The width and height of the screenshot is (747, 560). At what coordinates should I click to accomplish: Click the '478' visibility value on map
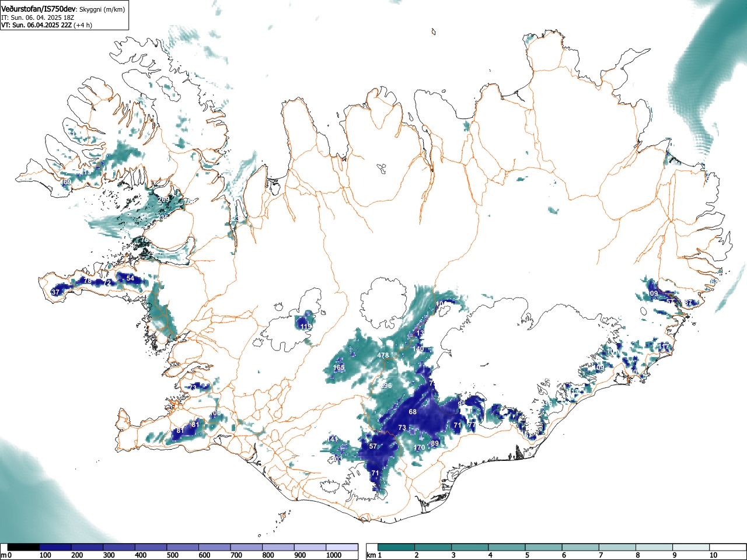click(x=383, y=355)
